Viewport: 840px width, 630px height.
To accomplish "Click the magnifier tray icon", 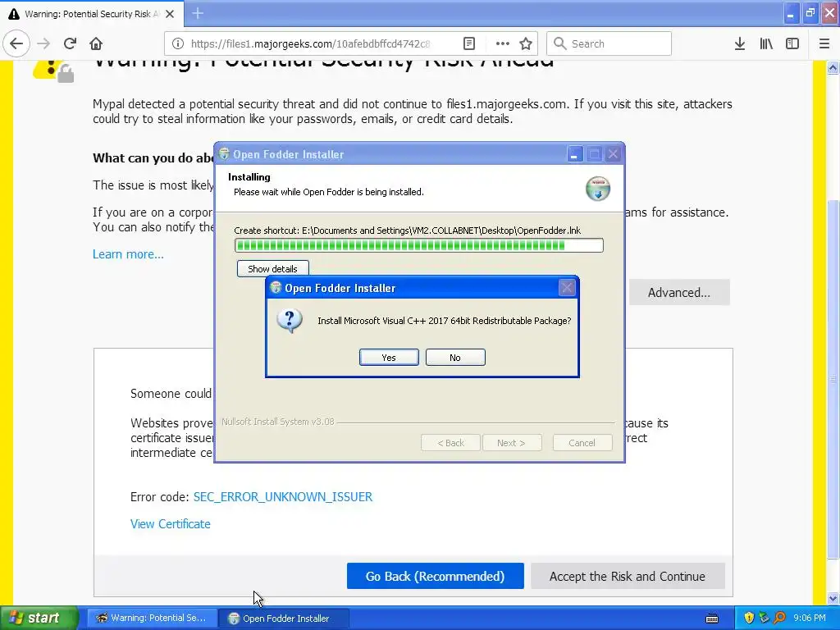I will click(779, 618).
